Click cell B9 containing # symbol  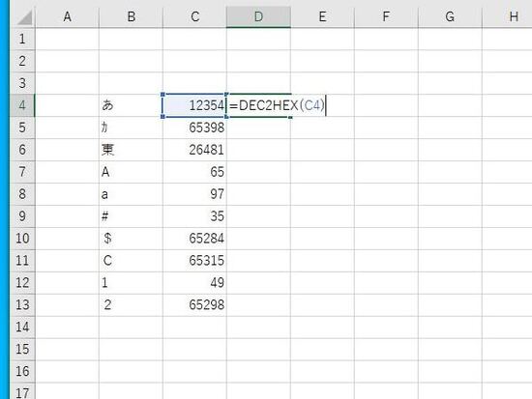(x=131, y=216)
